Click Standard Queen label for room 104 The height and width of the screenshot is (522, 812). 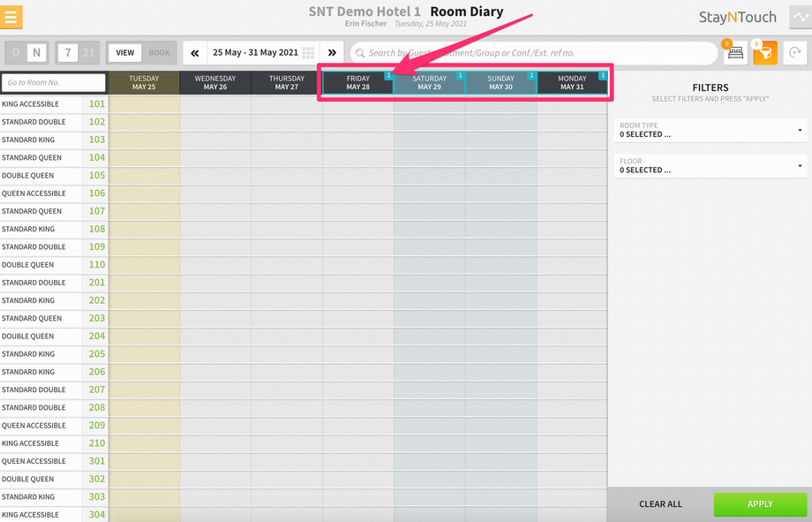click(32, 157)
